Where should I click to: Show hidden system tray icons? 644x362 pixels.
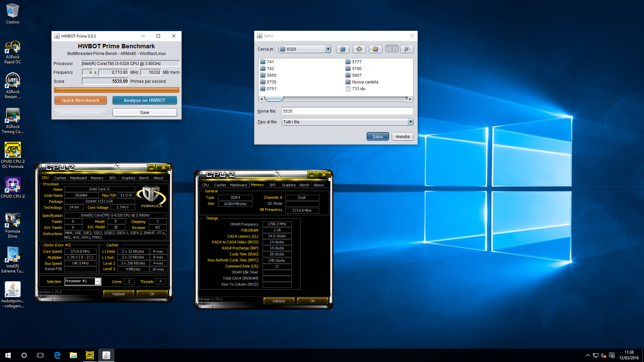point(587,355)
